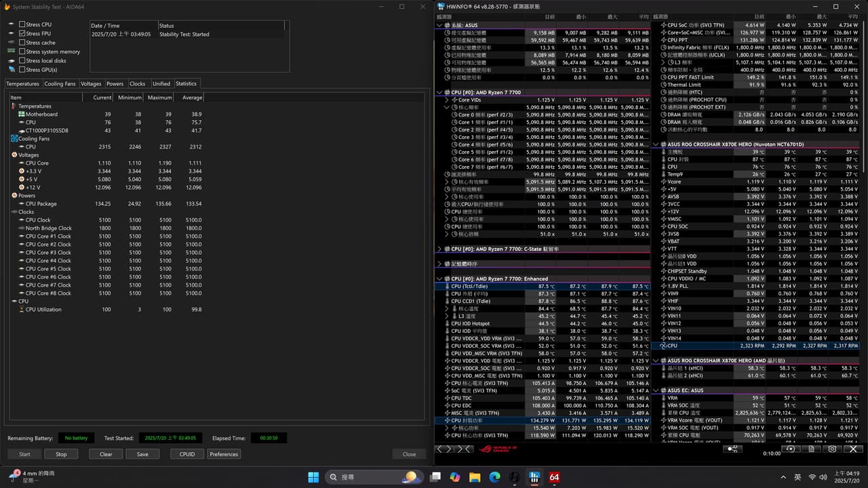Image resolution: width=868 pixels, height=488 pixels.
Task: Open the Powers tab
Action: click(x=115, y=84)
